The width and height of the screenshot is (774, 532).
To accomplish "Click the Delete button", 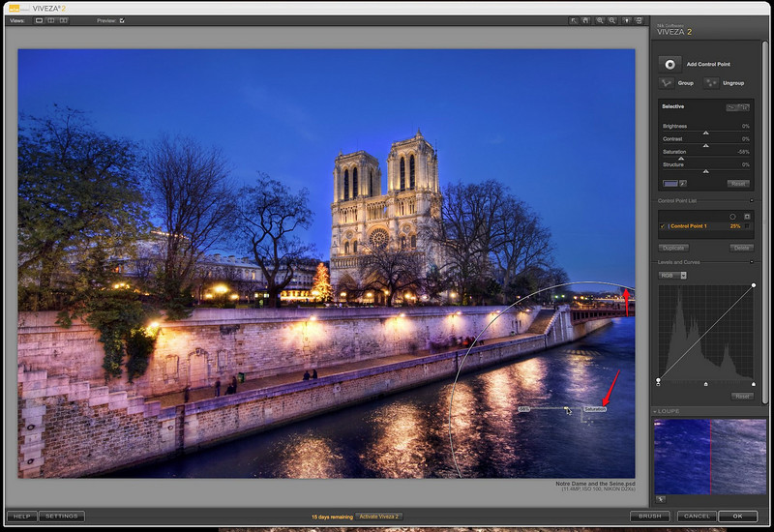I will point(741,248).
